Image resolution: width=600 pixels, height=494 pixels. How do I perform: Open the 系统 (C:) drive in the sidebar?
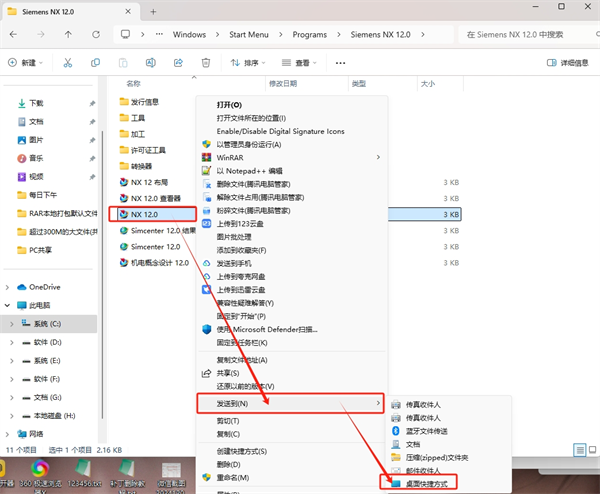pos(48,324)
